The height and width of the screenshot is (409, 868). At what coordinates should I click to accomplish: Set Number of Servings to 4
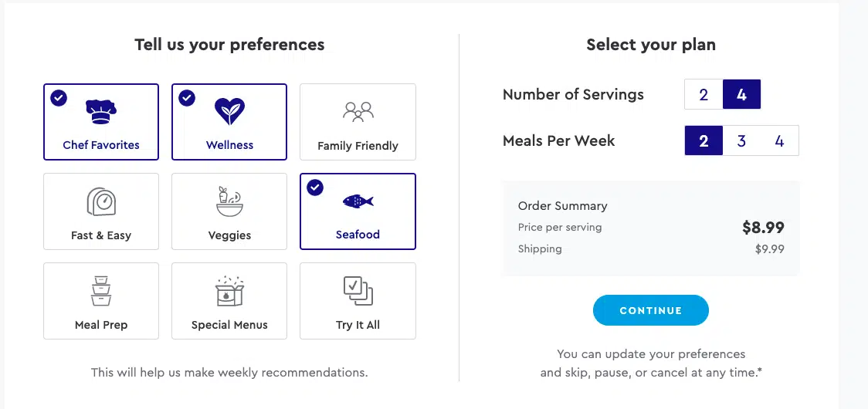pos(742,95)
